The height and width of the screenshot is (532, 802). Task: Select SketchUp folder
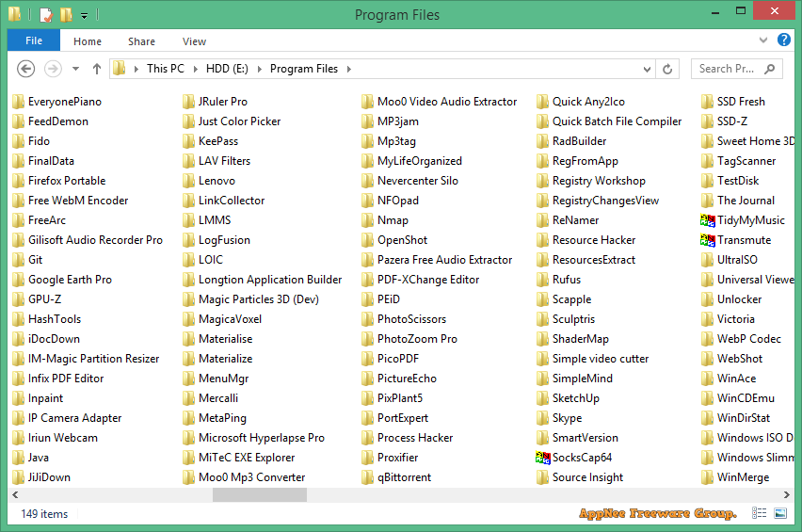tap(569, 398)
